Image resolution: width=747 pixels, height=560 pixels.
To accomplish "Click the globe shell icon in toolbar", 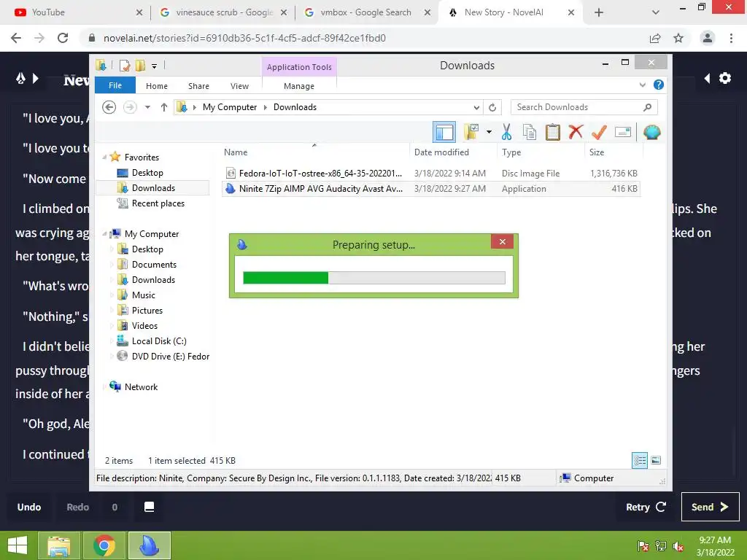I will [651, 132].
